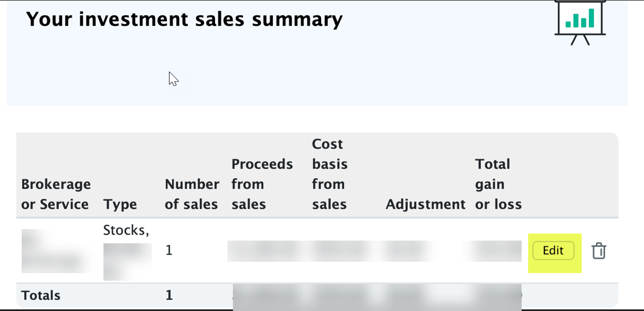Select the Cost basis from sales header

330,174
